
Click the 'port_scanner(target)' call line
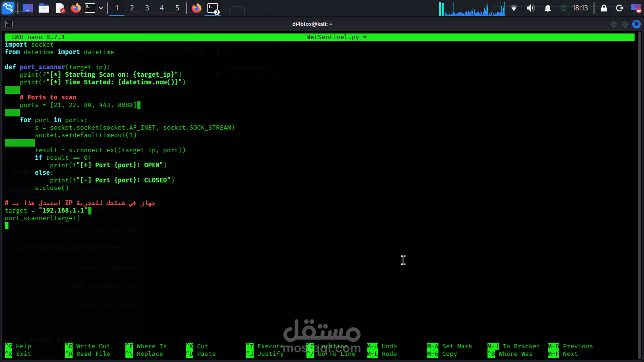pyautogui.click(x=42, y=218)
